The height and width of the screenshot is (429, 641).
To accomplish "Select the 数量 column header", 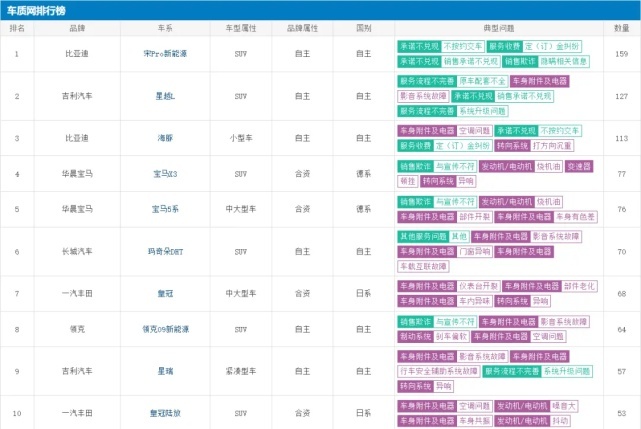I will pyautogui.click(x=621, y=28).
